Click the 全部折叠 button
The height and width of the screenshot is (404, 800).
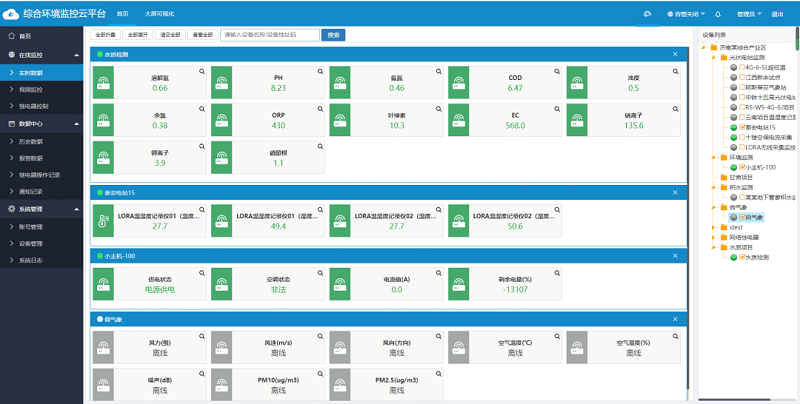(106, 34)
